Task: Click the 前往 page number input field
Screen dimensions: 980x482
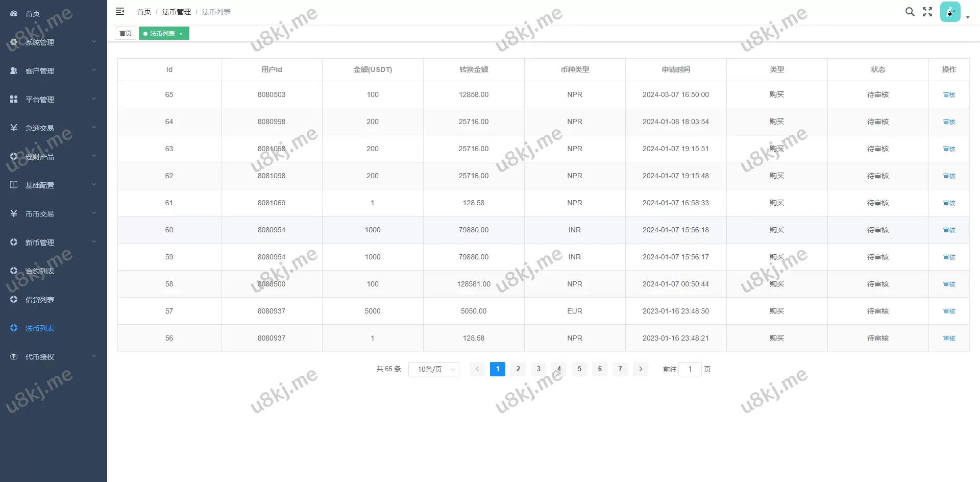Action: (x=690, y=369)
